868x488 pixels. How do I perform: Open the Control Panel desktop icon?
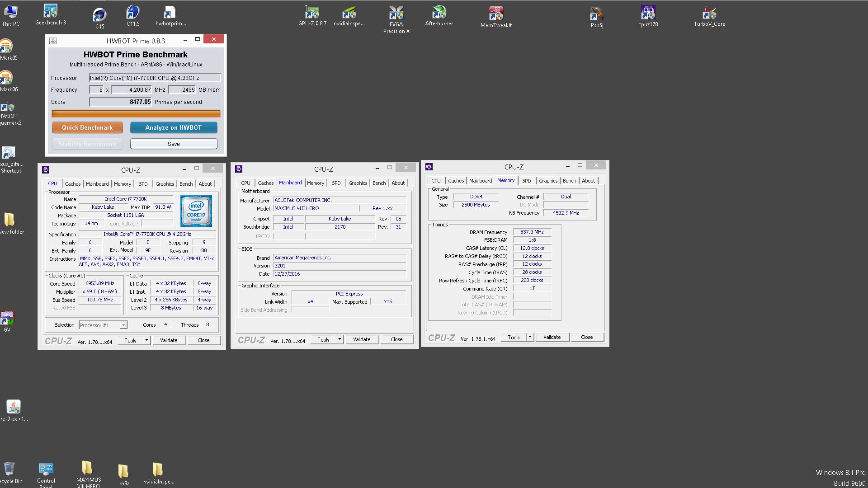click(x=46, y=474)
